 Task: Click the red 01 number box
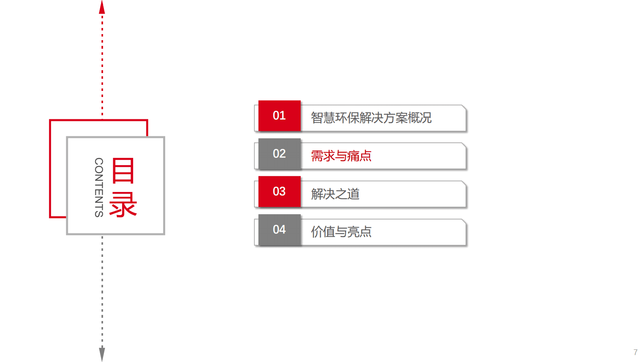pos(279,116)
